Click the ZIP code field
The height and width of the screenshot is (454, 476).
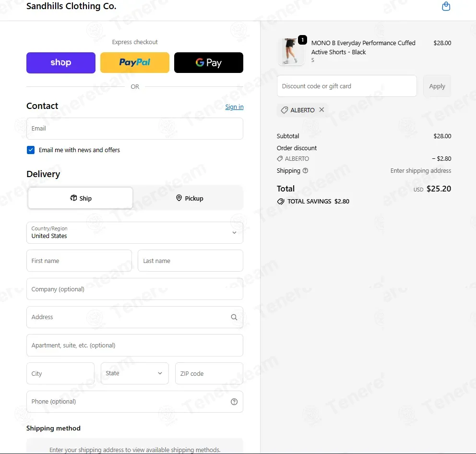click(x=209, y=373)
